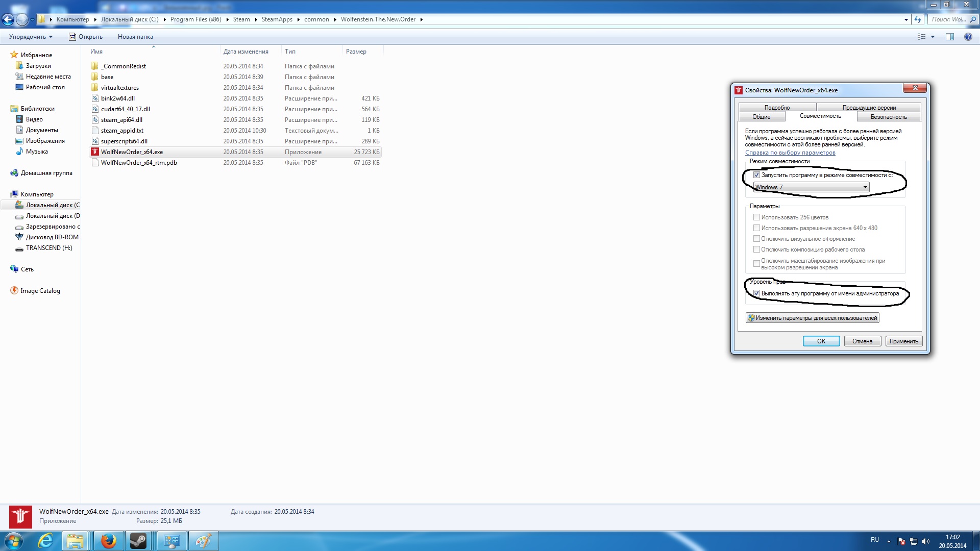This screenshot has width=980, height=551.
Task: Click change settings for all users button
Action: point(813,318)
